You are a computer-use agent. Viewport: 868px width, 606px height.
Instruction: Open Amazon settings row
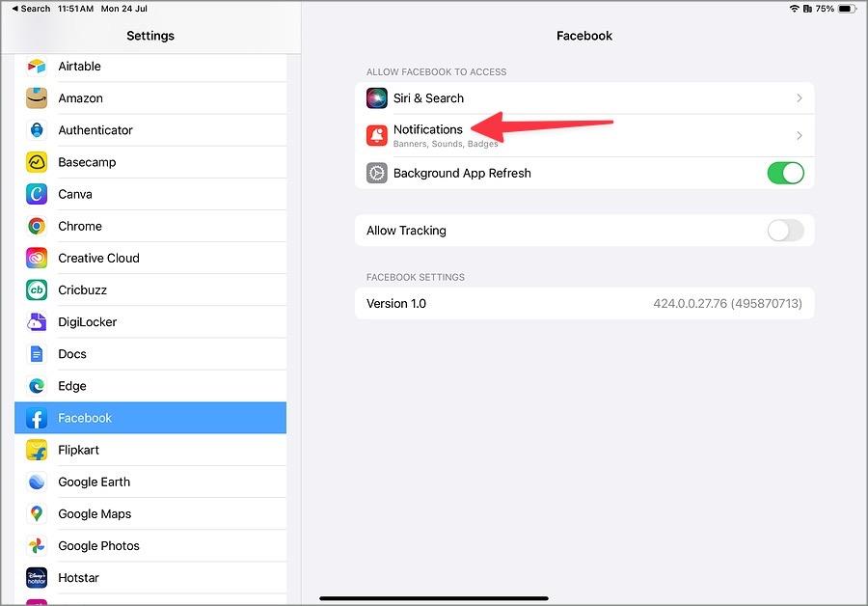pyautogui.click(x=150, y=98)
